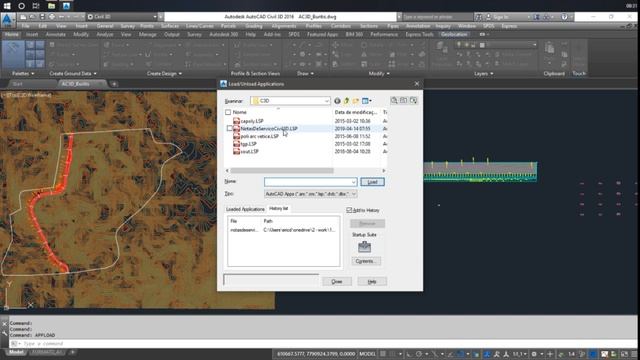Click the Plot icon in Quick Access Toolbar
Screen dimensions: 640x360
52,17
